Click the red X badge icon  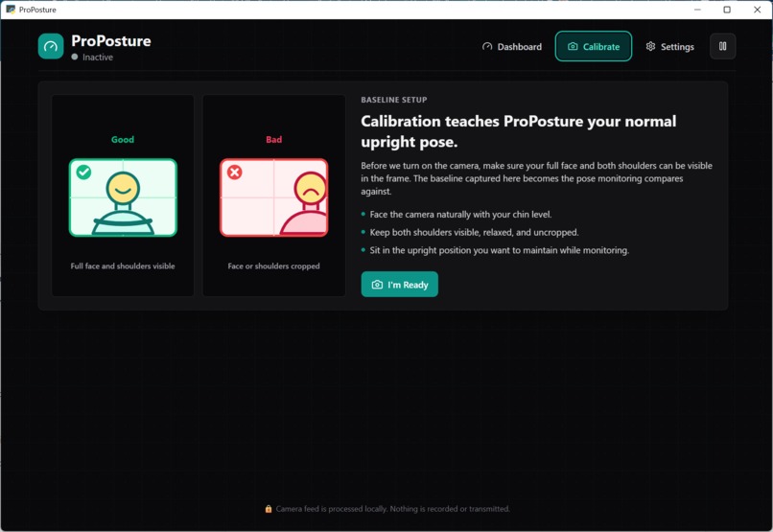coord(235,172)
